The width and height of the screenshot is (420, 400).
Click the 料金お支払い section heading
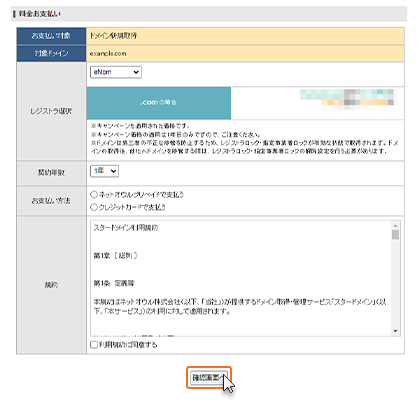pos(40,14)
